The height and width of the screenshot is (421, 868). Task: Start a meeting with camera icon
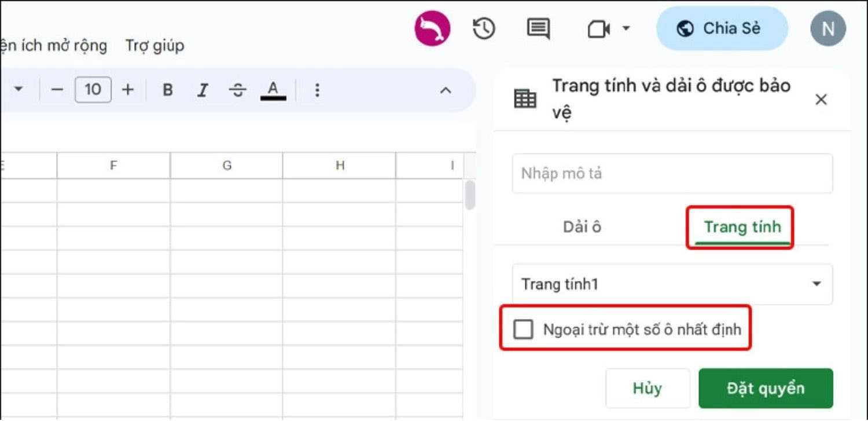tap(599, 29)
